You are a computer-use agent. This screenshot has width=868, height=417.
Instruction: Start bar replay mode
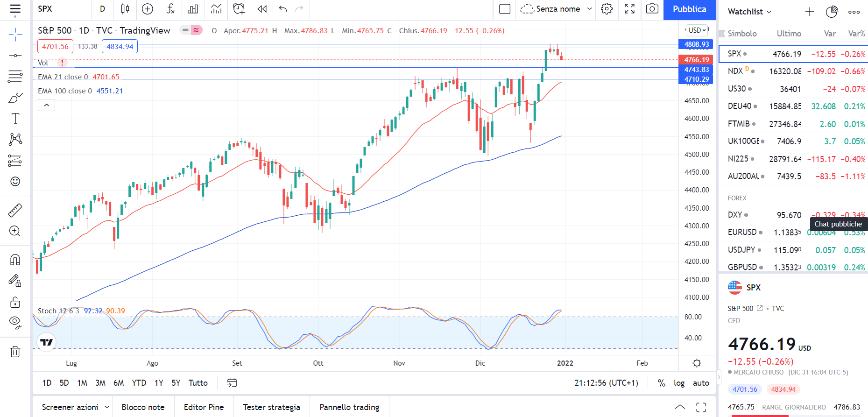click(262, 9)
